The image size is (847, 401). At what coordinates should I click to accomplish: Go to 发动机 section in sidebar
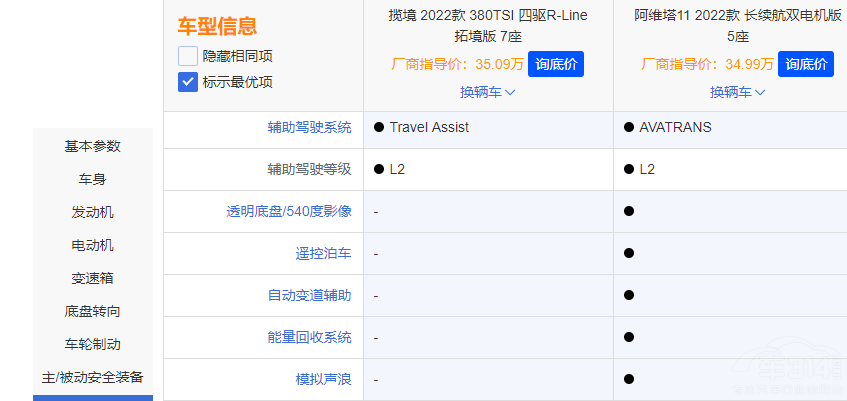tap(93, 212)
